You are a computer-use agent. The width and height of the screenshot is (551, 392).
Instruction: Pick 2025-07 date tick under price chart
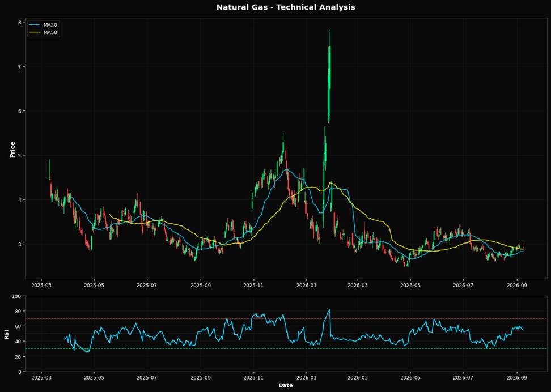click(147, 285)
